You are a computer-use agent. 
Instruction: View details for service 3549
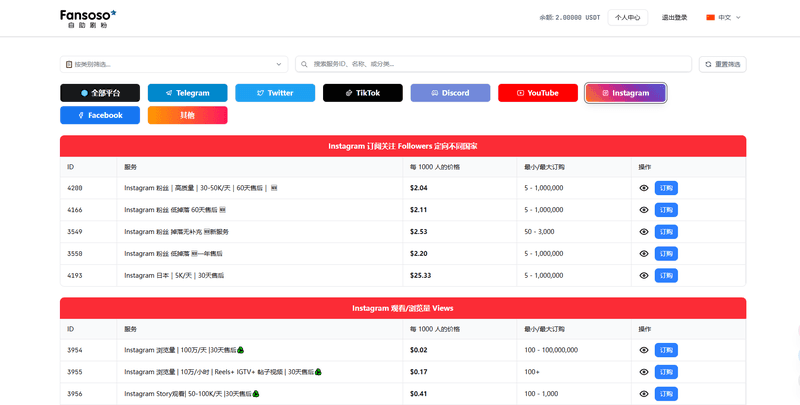point(644,232)
